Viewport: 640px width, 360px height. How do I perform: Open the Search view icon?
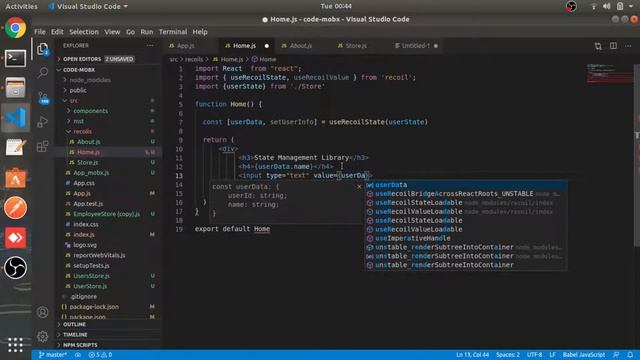pos(43,73)
